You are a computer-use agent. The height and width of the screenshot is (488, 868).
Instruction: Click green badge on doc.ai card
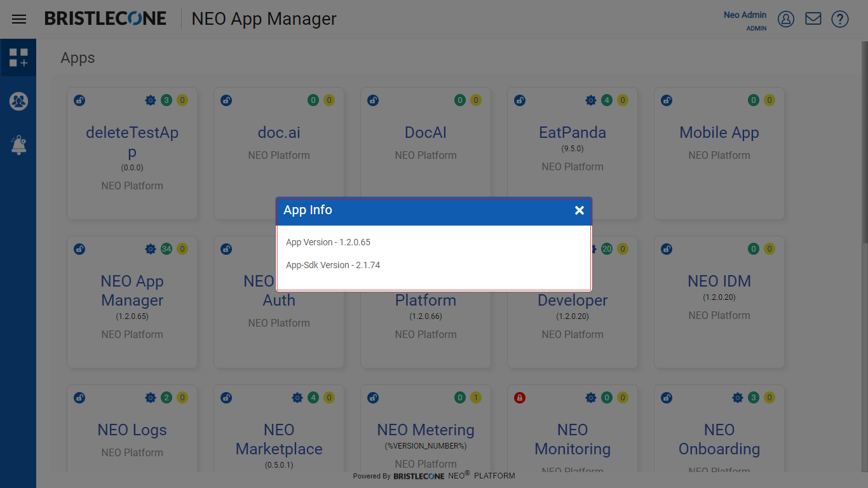click(x=313, y=100)
